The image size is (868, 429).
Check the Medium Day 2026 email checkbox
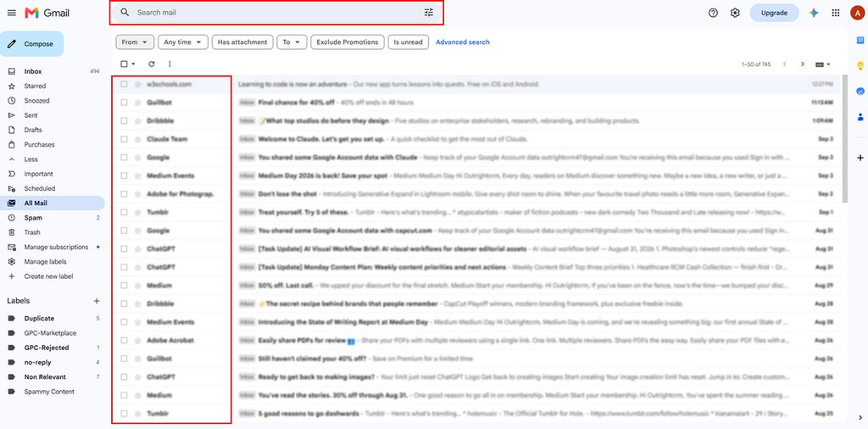click(124, 175)
